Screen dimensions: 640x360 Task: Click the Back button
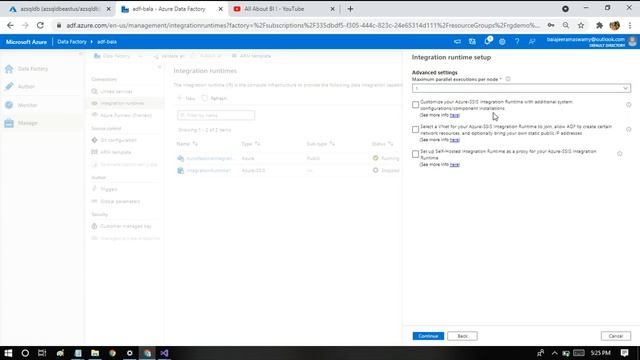pos(462,336)
